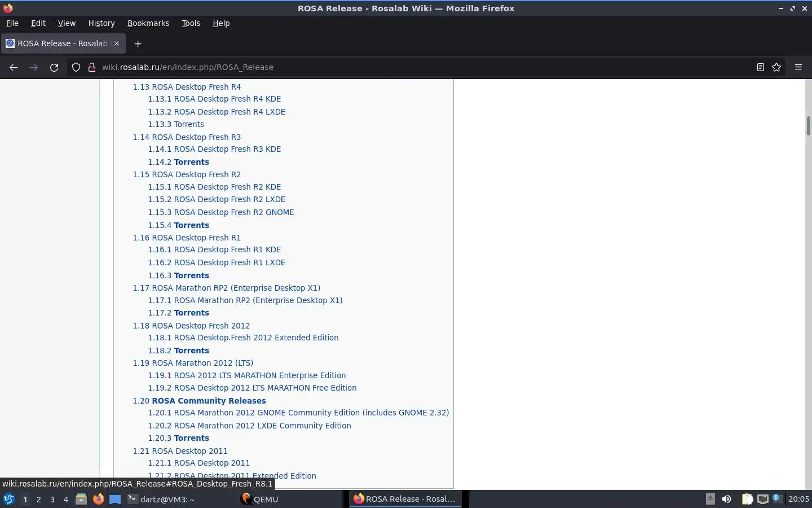Open 1.18.1 Desktop.Fresh 2012 Extended Edition
Image resolution: width=812 pixels, height=508 pixels.
click(x=243, y=338)
